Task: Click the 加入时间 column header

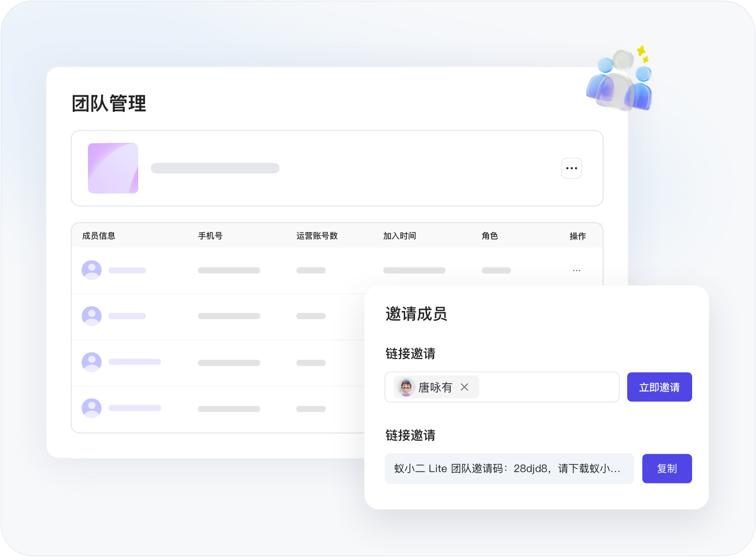Action: (x=399, y=236)
